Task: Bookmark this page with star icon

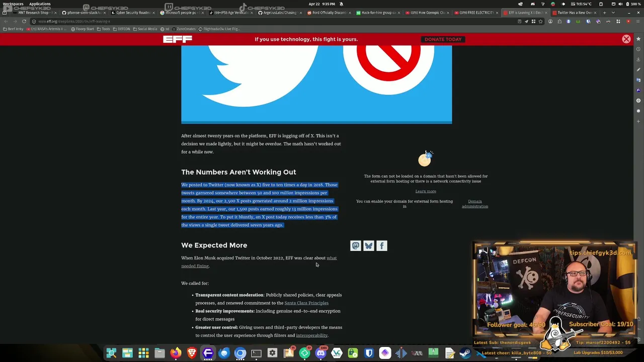Action: tap(541, 21)
